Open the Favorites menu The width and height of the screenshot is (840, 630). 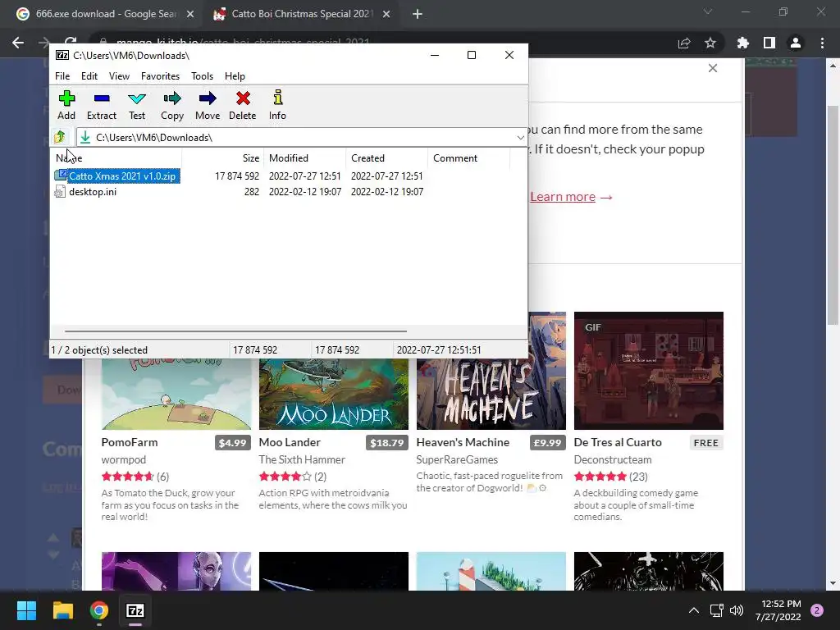pyautogui.click(x=160, y=76)
